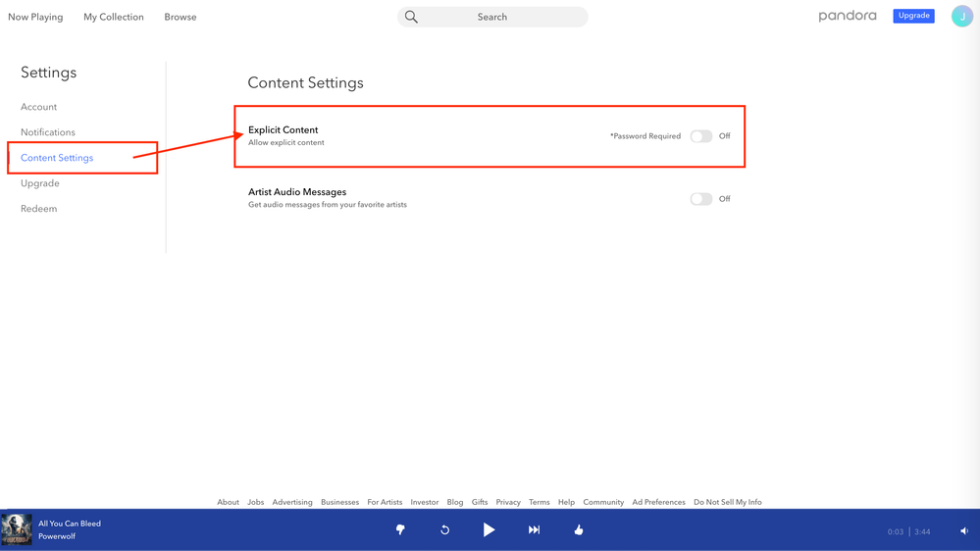The height and width of the screenshot is (551, 980).
Task: Click the album art thumbnail
Action: point(17,529)
